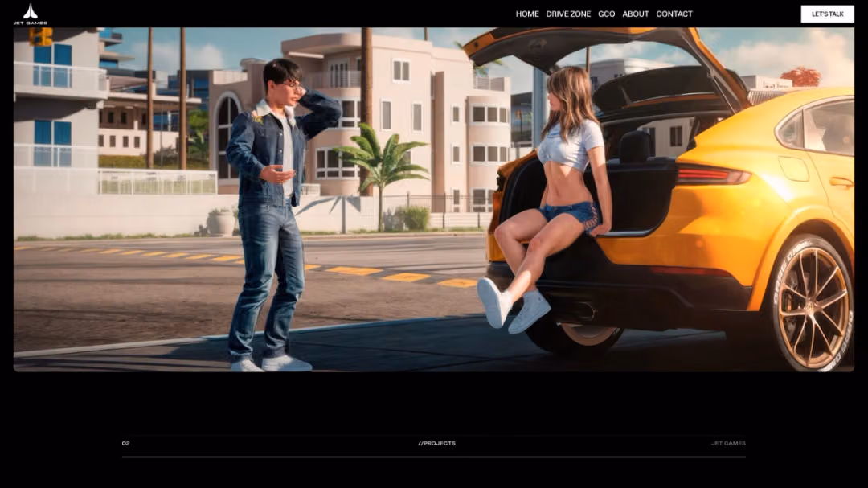Click the LET'S TALK button
The image size is (868, 488).
[x=827, y=14]
